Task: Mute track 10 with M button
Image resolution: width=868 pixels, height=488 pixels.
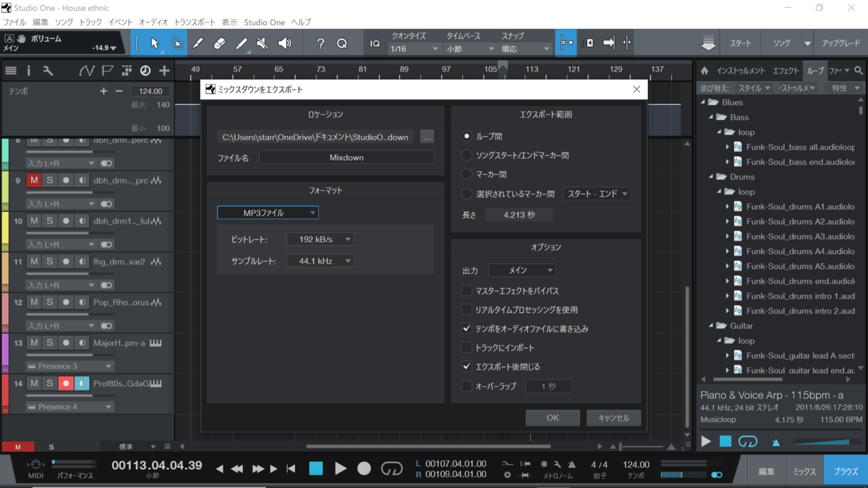Action: pos(33,221)
